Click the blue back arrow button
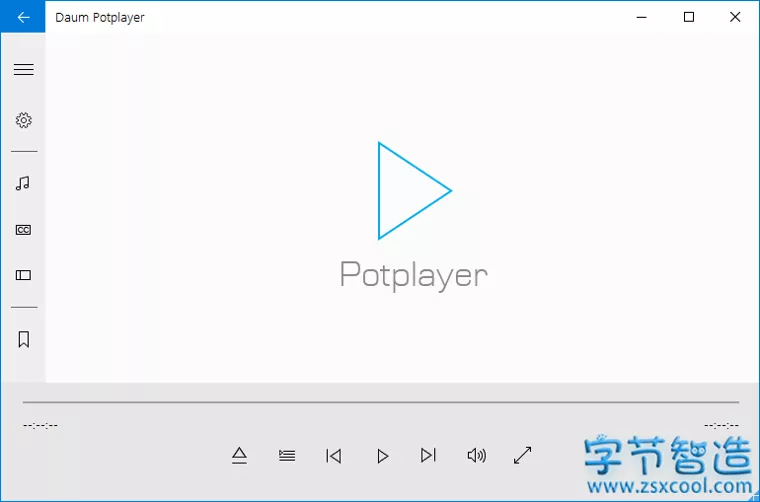The width and height of the screenshot is (760, 502). pyautogui.click(x=23, y=17)
